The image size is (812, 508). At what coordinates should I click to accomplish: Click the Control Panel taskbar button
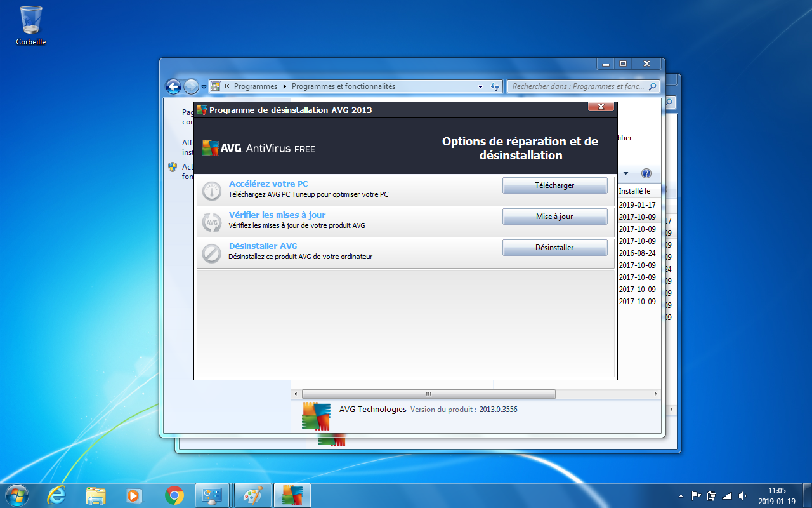[211, 495]
